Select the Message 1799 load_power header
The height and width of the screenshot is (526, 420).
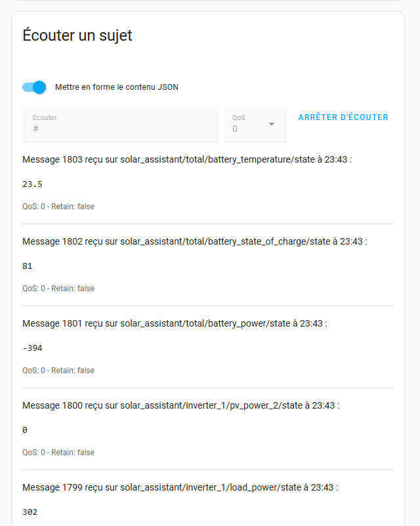click(x=180, y=487)
